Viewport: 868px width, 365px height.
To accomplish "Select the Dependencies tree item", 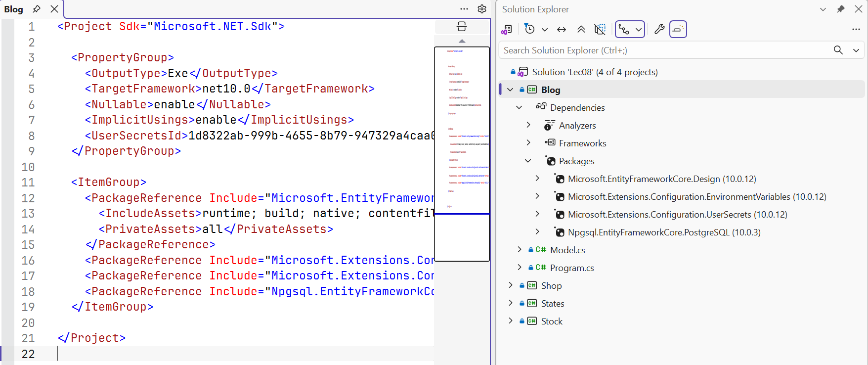I will click(577, 108).
